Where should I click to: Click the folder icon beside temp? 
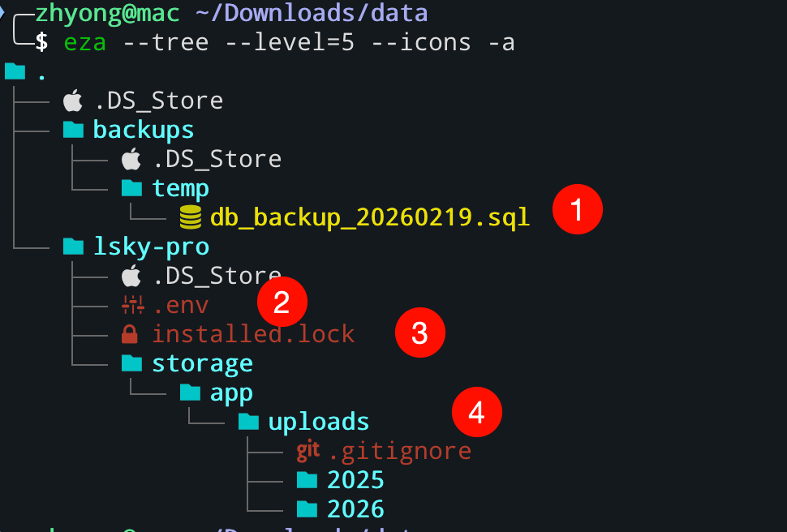pos(131,188)
